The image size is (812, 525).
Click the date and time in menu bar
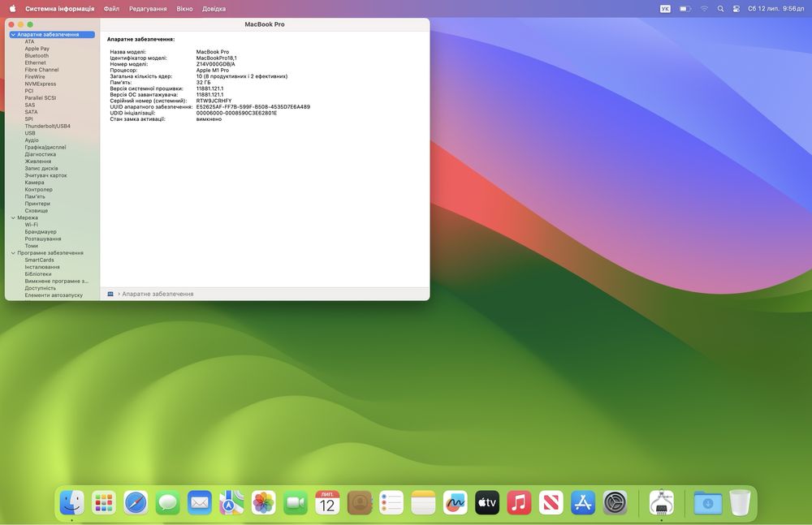click(775, 9)
